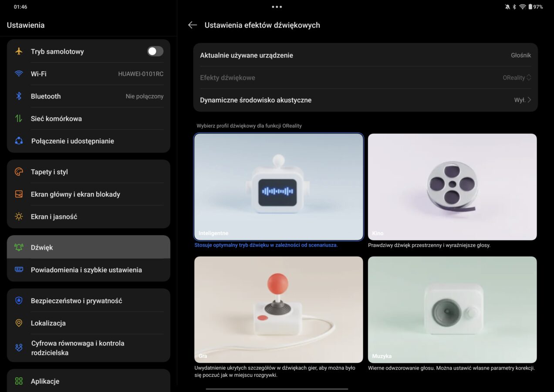Open Lokalizacja settings

pos(88,323)
